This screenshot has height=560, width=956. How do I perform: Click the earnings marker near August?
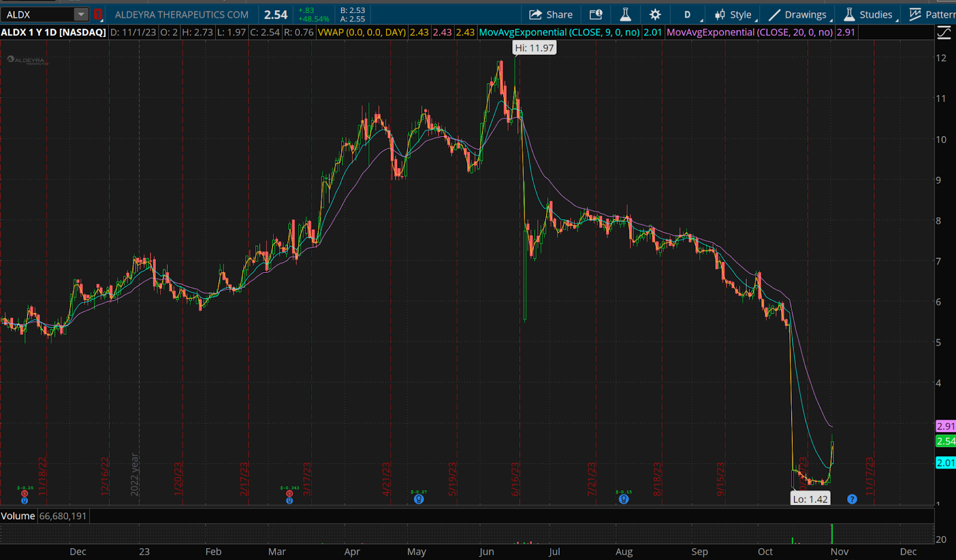pyautogui.click(x=624, y=499)
